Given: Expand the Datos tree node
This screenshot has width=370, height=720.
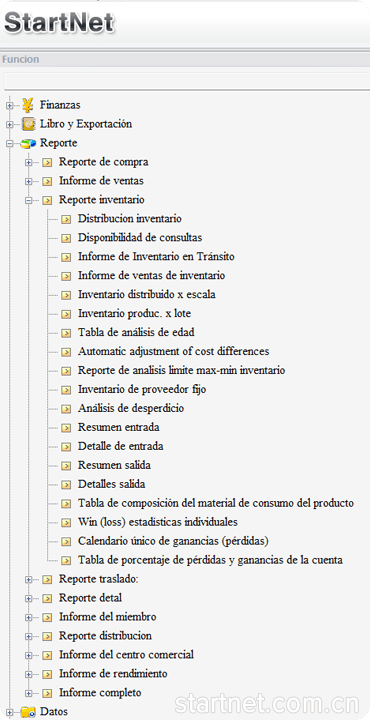Looking at the screenshot, I should [x=9, y=712].
